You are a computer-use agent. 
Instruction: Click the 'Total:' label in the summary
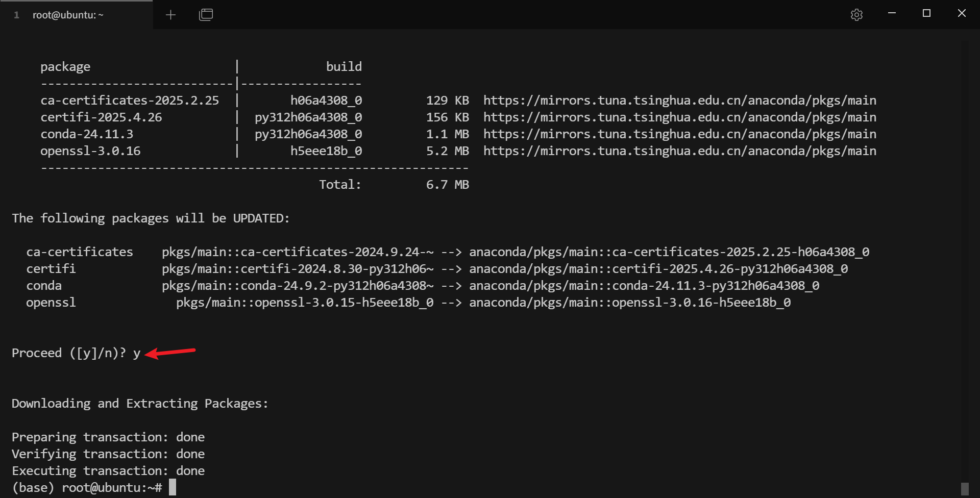click(x=340, y=185)
